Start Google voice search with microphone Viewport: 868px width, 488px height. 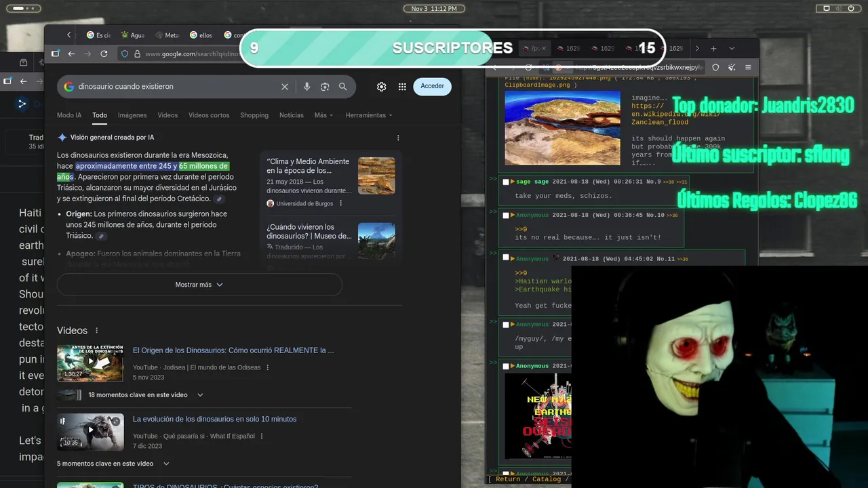tap(307, 87)
